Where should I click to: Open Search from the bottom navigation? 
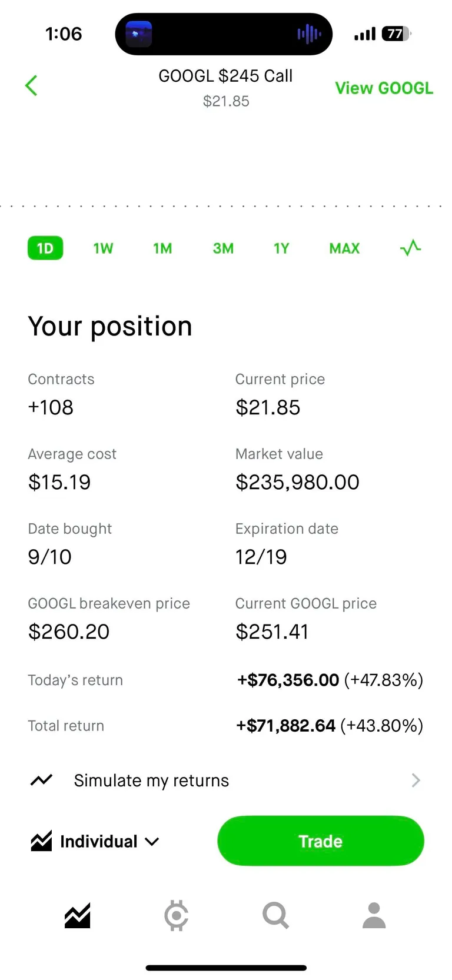tap(275, 915)
